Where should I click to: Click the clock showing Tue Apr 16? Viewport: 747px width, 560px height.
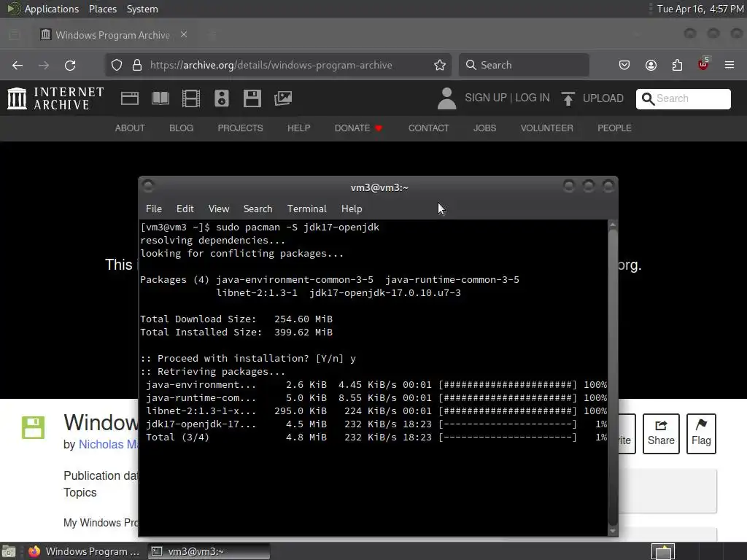(x=700, y=9)
